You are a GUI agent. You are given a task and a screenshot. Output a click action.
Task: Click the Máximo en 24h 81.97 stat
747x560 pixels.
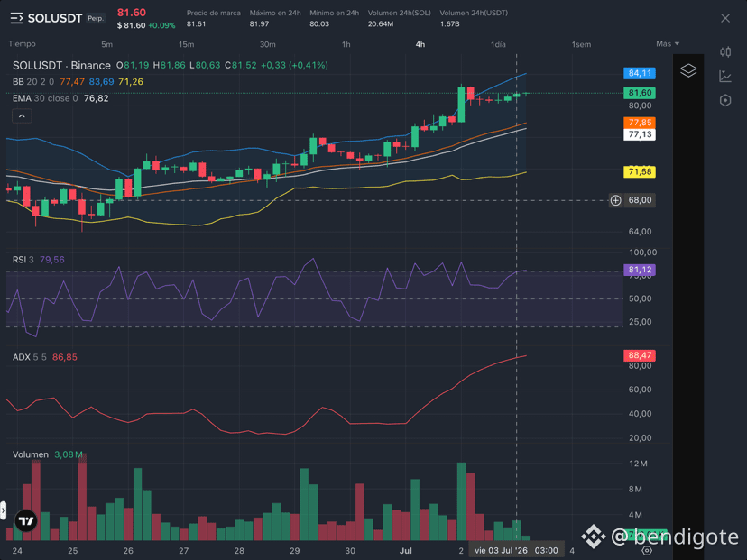click(x=275, y=18)
